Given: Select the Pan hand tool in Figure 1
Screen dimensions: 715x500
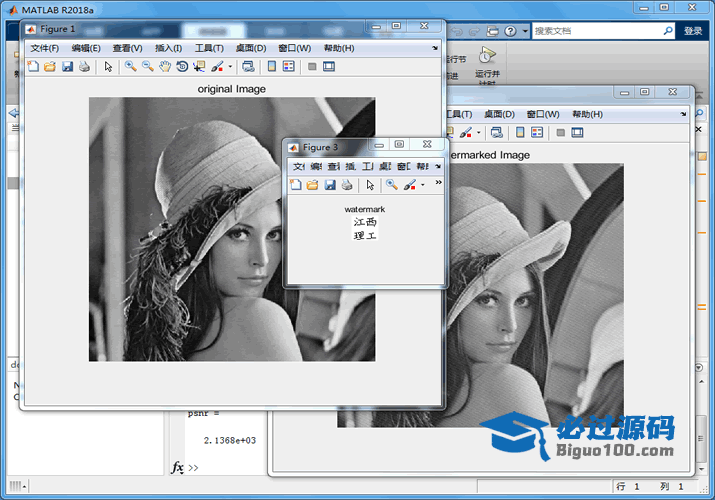Looking at the screenshot, I should tap(165, 67).
